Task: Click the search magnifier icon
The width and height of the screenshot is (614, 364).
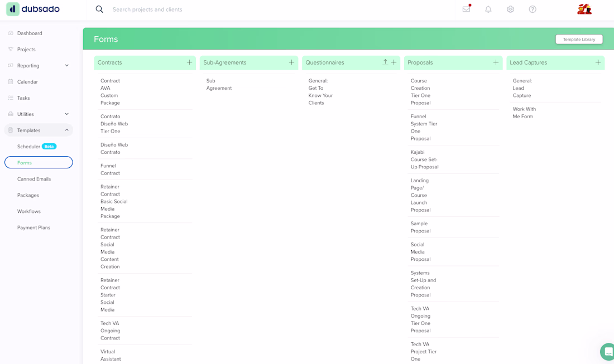Action: click(99, 9)
